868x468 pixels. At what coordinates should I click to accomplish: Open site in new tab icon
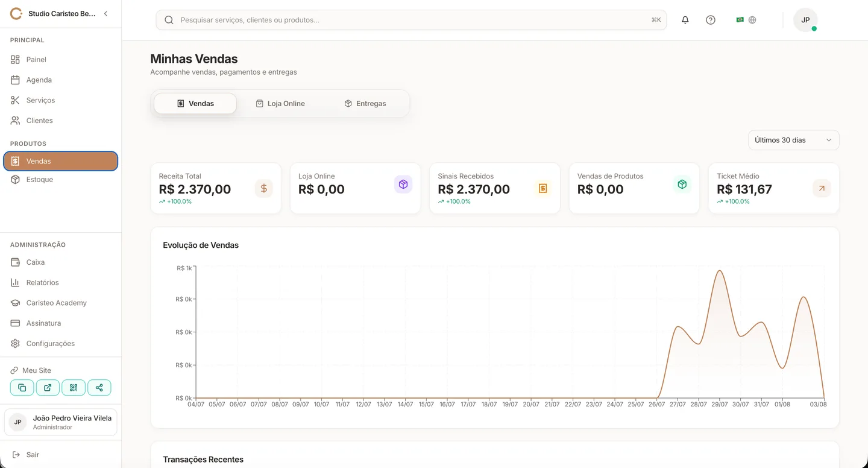pyautogui.click(x=48, y=388)
